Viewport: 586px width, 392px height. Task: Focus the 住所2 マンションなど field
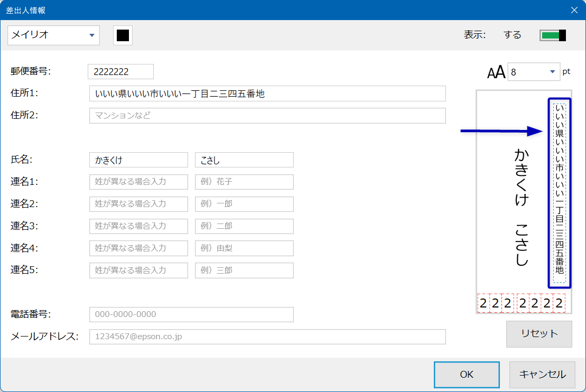[267, 116]
